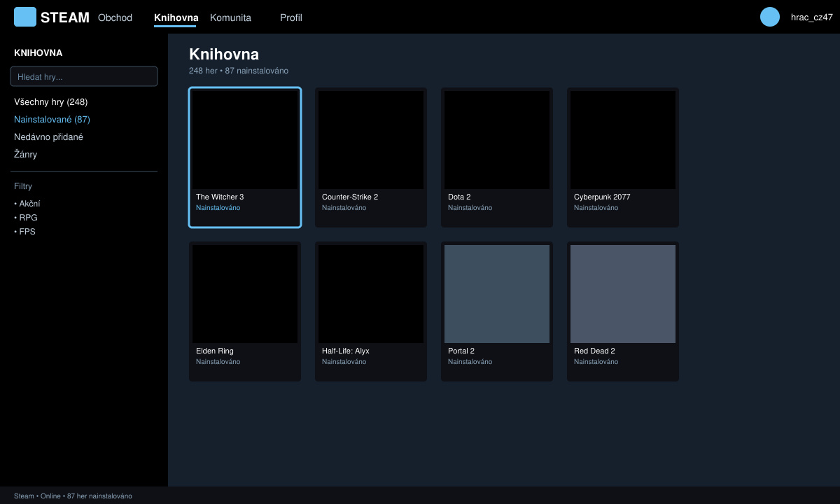Click Nainstalováno status under The Witcher 3
The image size is (840, 504).
click(x=218, y=208)
